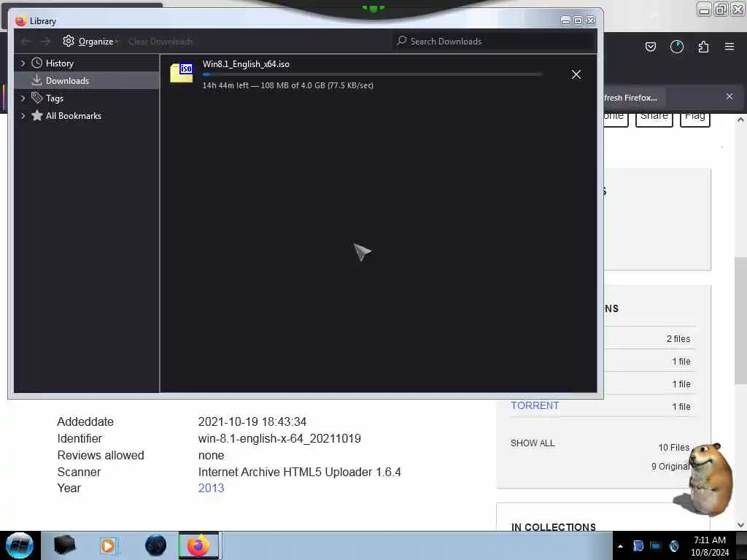The width and height of the screenshot is (747, 560).
Task: Select Downloads in the Library sidebar
Action: coord(87,80)
